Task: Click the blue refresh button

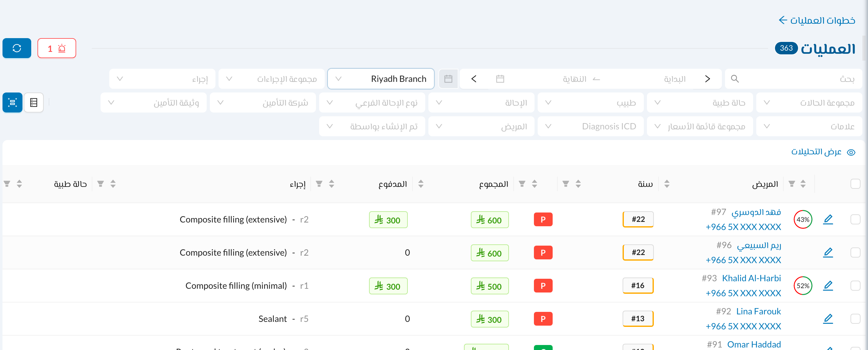Action: coord(17,48)
